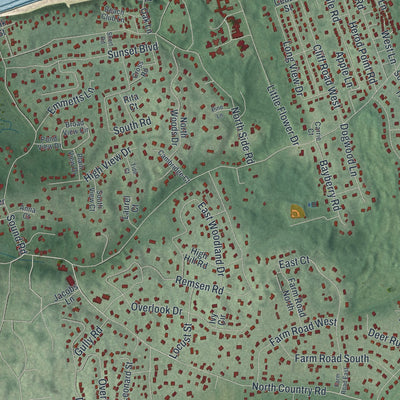Click the Sunset Blvd street label

pos(132,51)
